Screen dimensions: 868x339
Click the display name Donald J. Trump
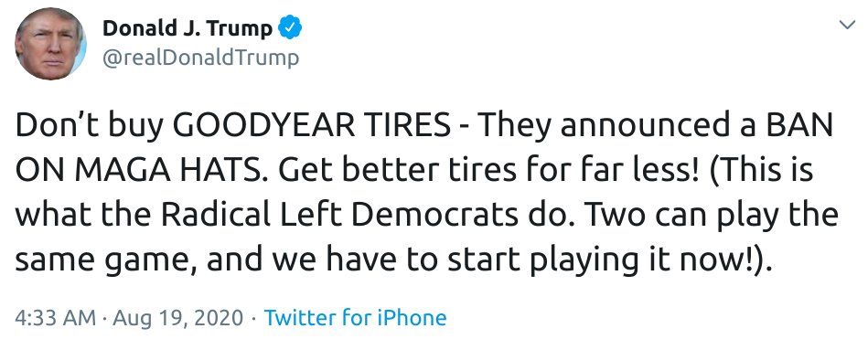tap(188, 28)
